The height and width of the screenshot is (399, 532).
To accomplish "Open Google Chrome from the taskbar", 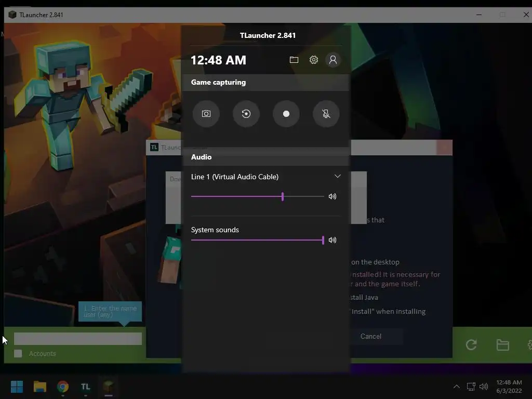I will (x=63, y=387).
